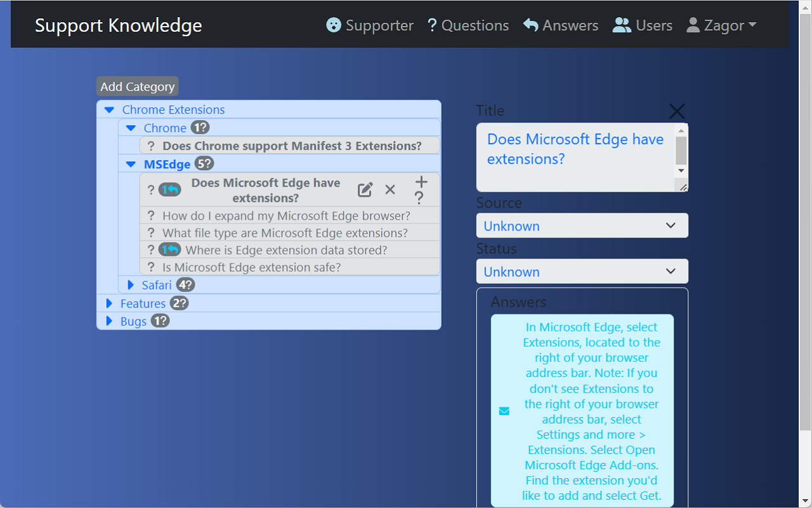Expand the Features category
Screen dimensions: 812x508
[109, 304]
